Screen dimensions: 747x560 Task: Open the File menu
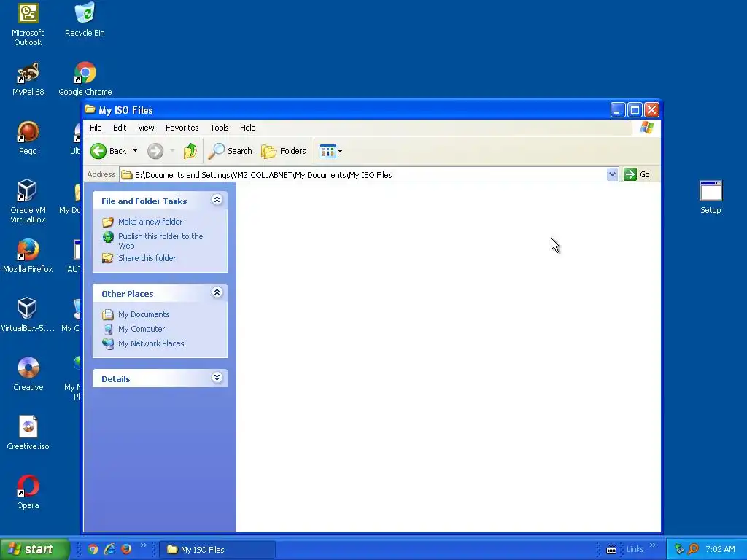pyautogui.click(x=96, y=128)
